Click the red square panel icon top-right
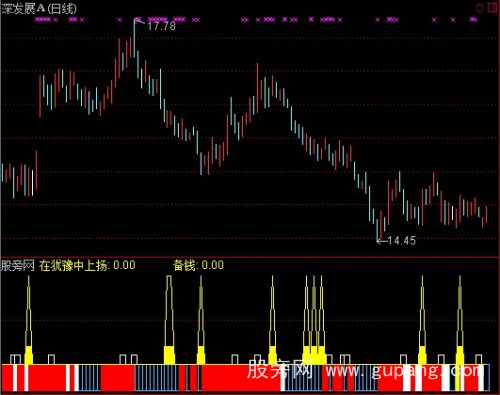 (x=492, y=7)
